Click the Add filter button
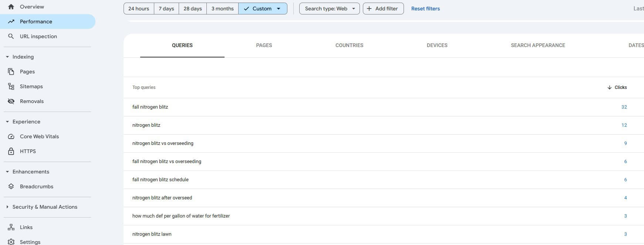The height and width of the screenshot is (245, 644). point(383,9)
